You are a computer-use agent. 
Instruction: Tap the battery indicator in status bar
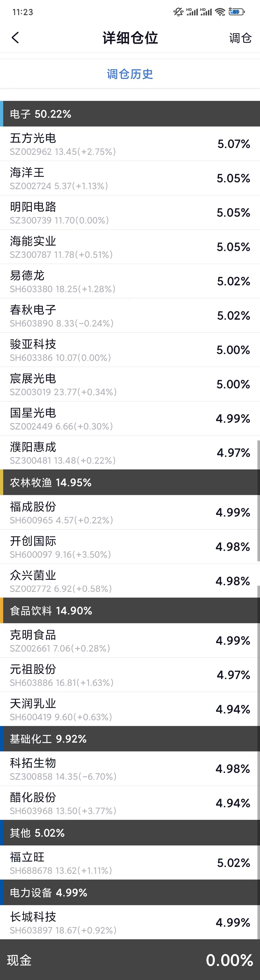[237, 12]
